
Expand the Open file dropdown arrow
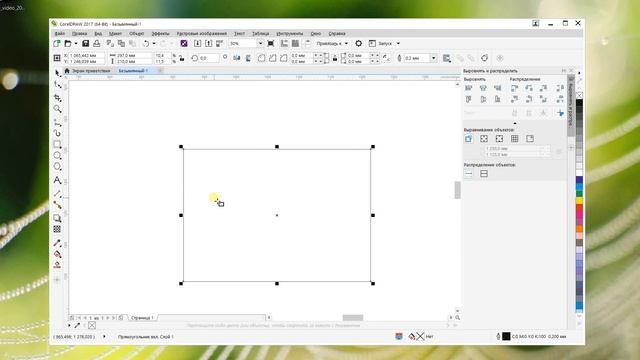coord(76,43)
